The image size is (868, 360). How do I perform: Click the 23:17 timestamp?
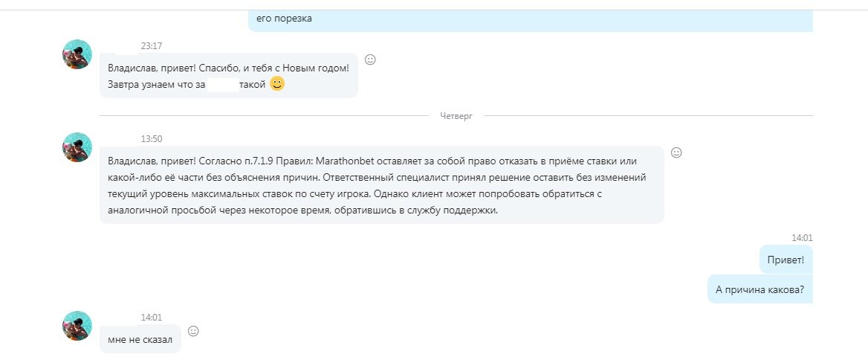click(x=152, y=46)
